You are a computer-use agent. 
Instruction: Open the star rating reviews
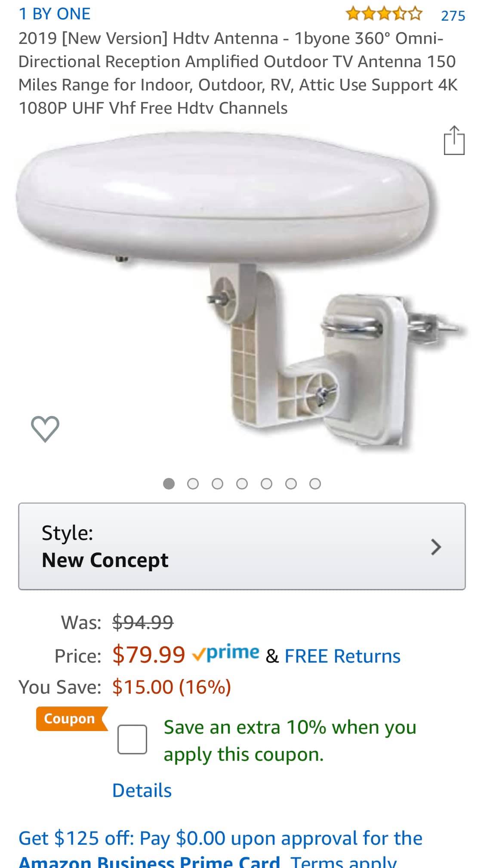coord(384,15)
